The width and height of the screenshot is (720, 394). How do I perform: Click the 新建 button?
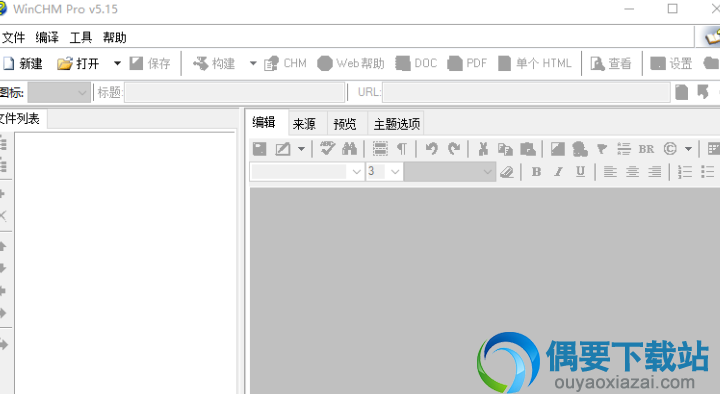[x=22, y=63]
